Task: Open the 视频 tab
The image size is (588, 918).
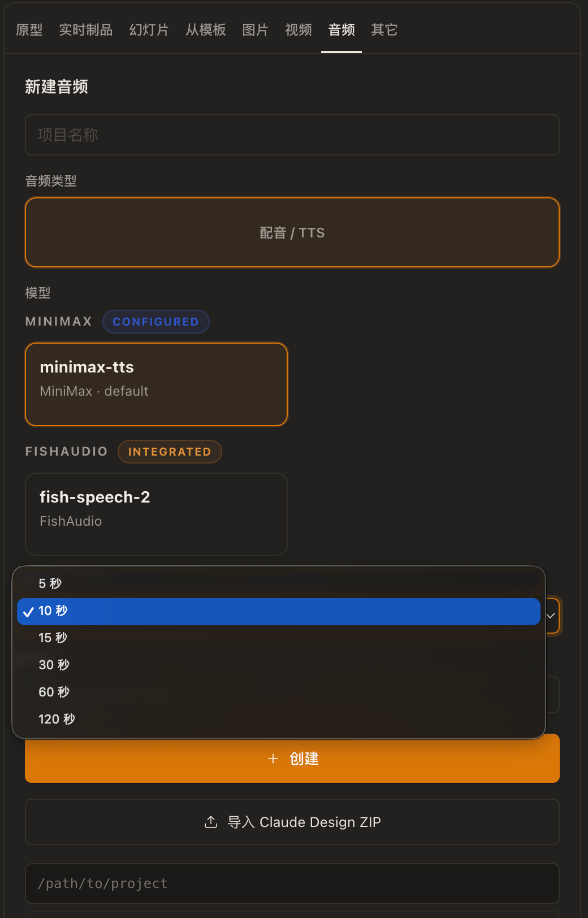Action: tap(299, 29)
